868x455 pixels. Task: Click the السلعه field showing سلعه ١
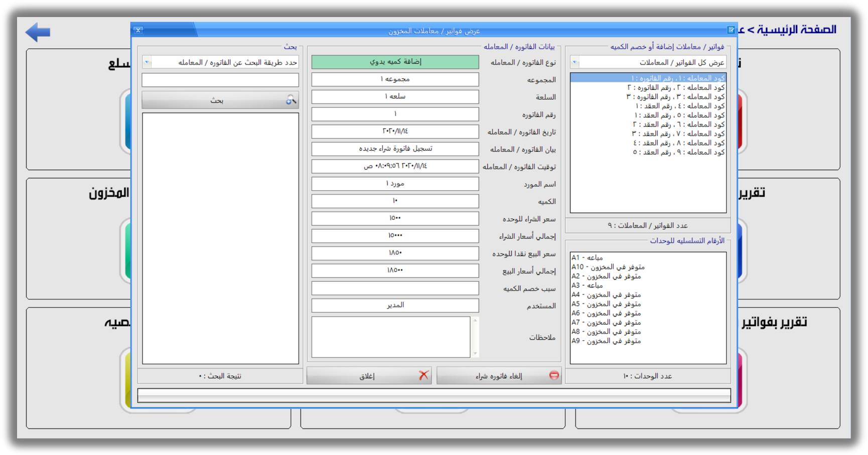(x=395, y=96)
